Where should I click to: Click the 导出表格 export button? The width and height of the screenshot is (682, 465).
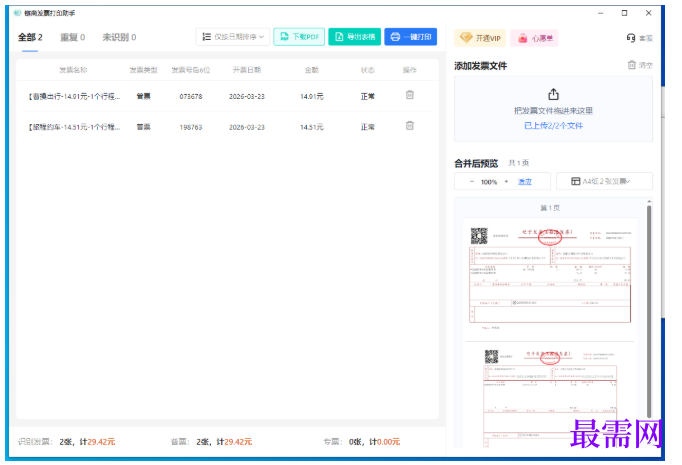pyautogui.click(x=354, y=37)
